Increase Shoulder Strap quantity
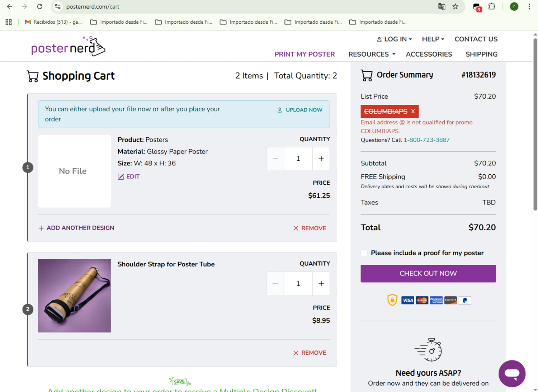 tap(321, 284)
